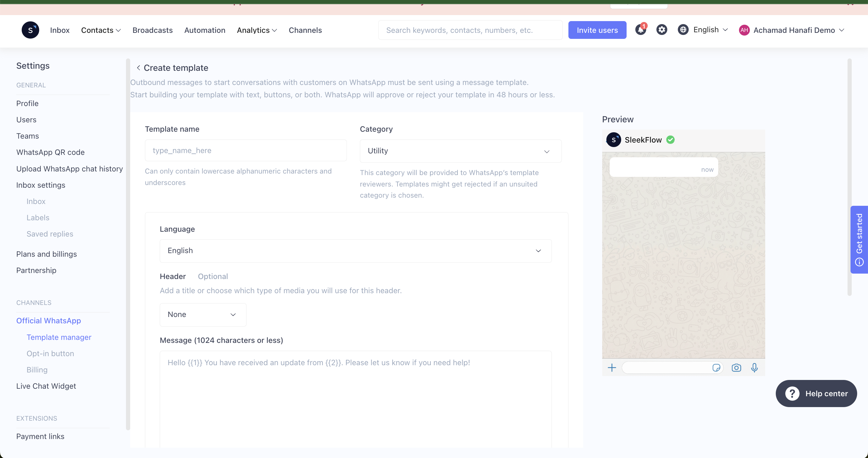Open Live Chat Widget settings
Screen dimensions: 868x458
(x=46, y=386)
